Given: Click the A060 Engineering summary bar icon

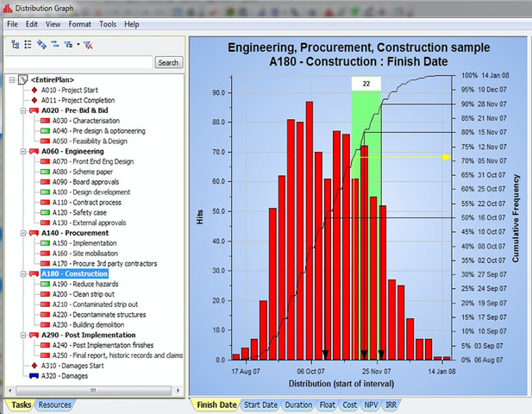Looking at the screenshot, I should [34, 151].
